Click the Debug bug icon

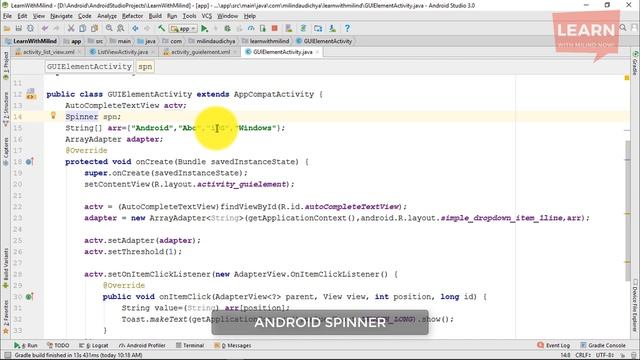pyautogui.click(x=228, y=29)
